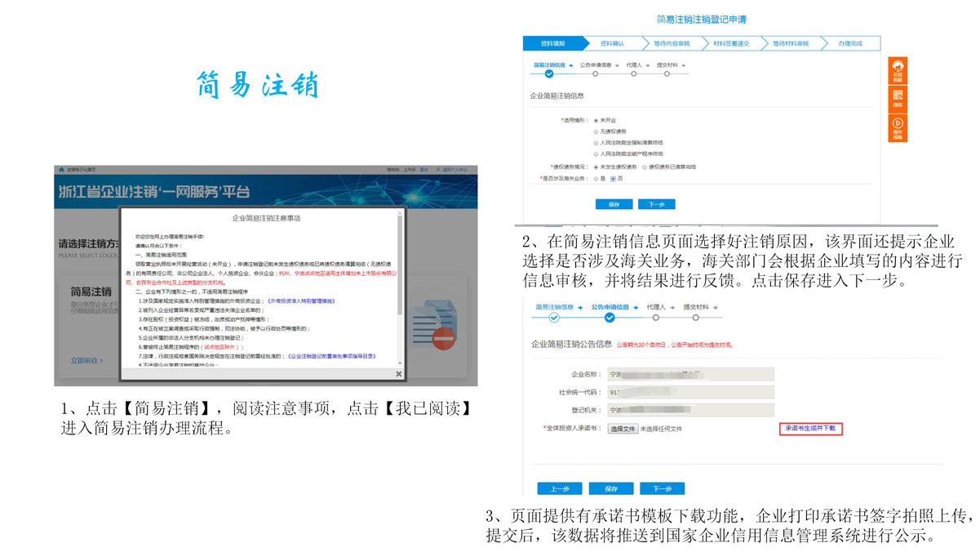Select 是 for customs business question
Viewport: 980px width, 552px height.
point(596,178)
